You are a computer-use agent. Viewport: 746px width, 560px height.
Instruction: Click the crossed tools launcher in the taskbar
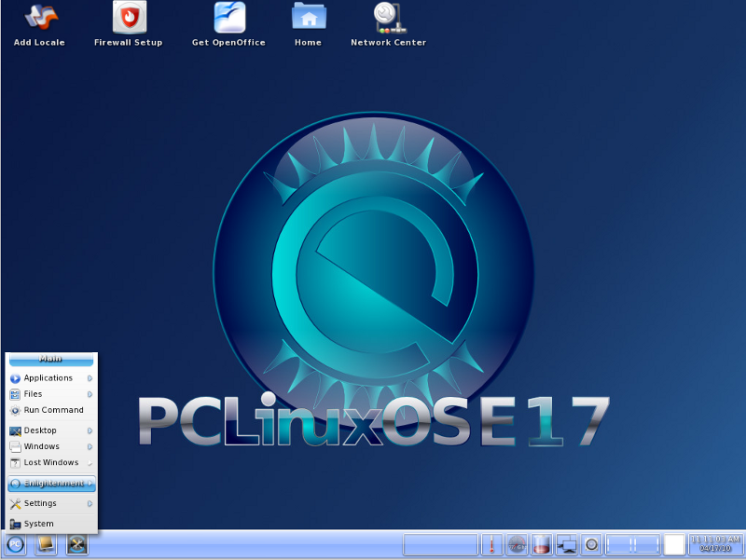click(x=76, y=545)
